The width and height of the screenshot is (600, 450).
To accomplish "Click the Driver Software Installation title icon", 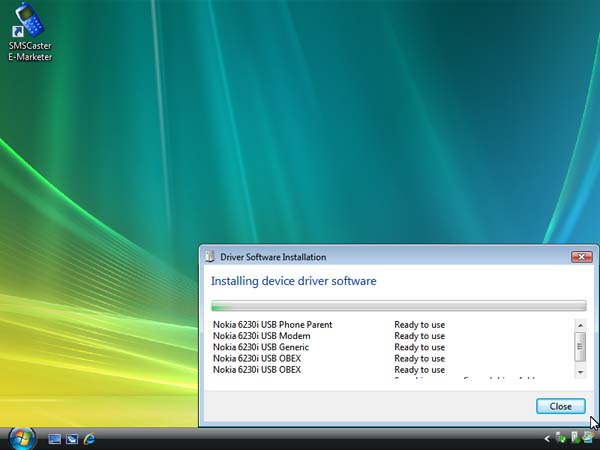I will 209,256.
